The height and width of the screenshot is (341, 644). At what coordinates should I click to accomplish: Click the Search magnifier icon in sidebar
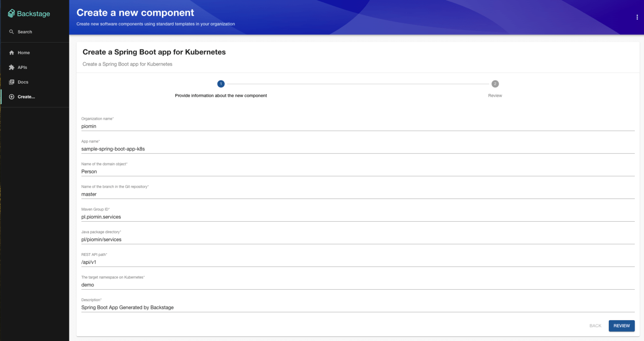click(12, 32)
